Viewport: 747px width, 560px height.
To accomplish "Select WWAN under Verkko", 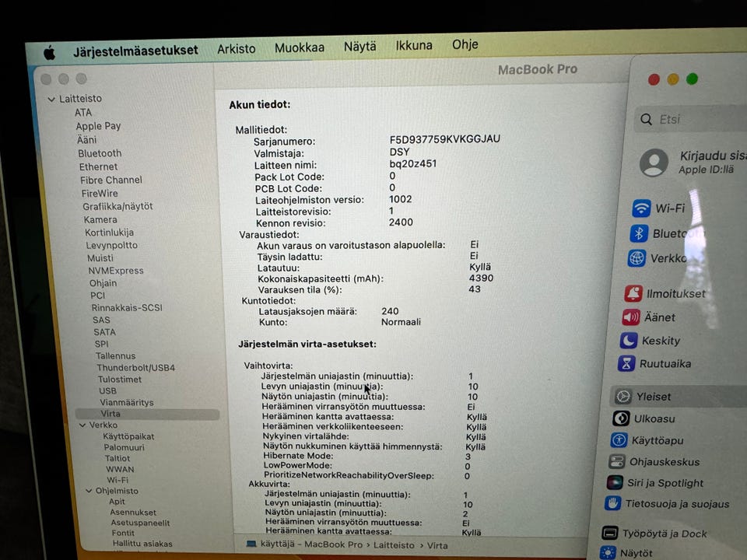I will pyautogui.click(x=120, y=469).
